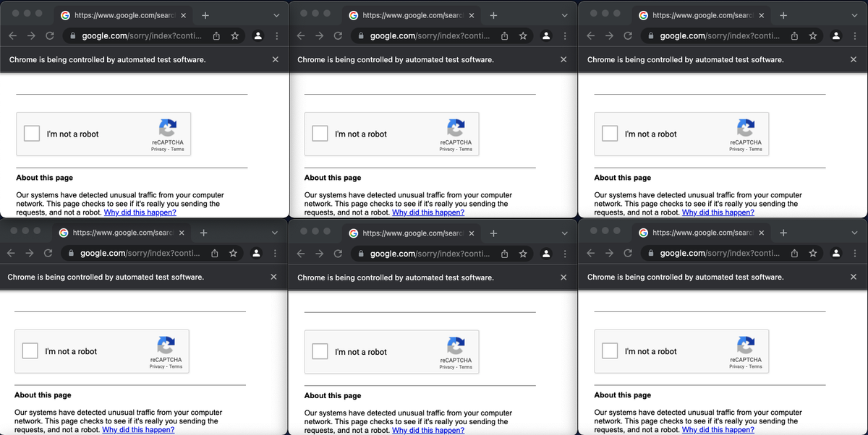This screenshot has width=868, height=435.
Task: Follow "Why did this happen?" in bottom-left window
Action: [138, 430]
